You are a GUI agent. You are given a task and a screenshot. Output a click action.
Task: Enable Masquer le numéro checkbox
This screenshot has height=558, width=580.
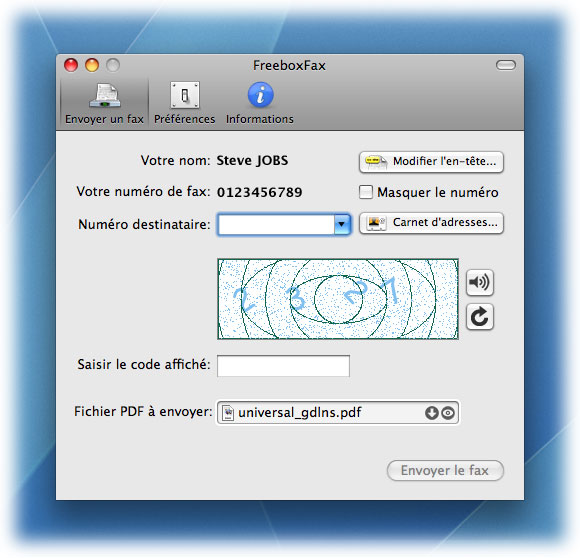click(x=366, y=192)
